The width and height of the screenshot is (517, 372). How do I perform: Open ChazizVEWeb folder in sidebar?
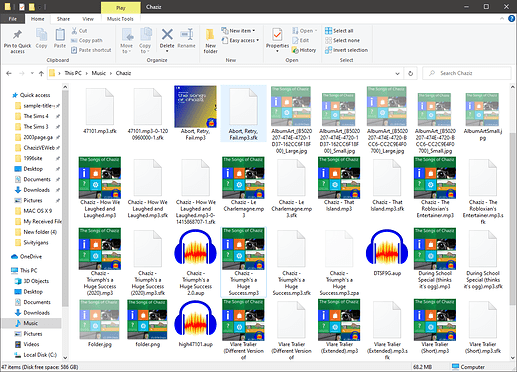(39, 148)
